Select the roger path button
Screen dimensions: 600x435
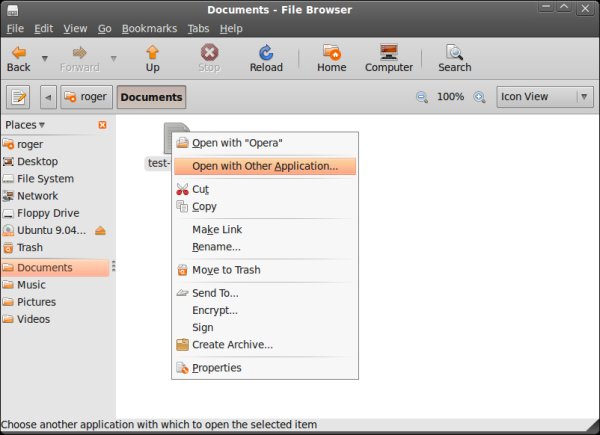point(86,97)
